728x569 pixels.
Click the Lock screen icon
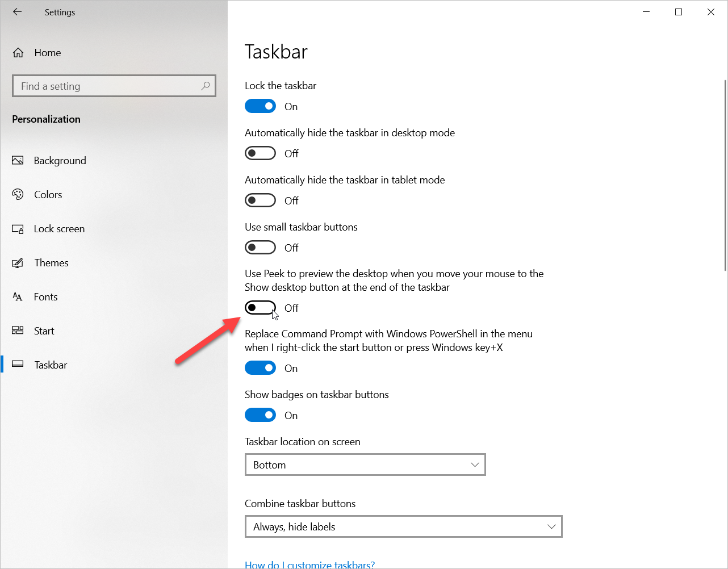pos(18,229)
